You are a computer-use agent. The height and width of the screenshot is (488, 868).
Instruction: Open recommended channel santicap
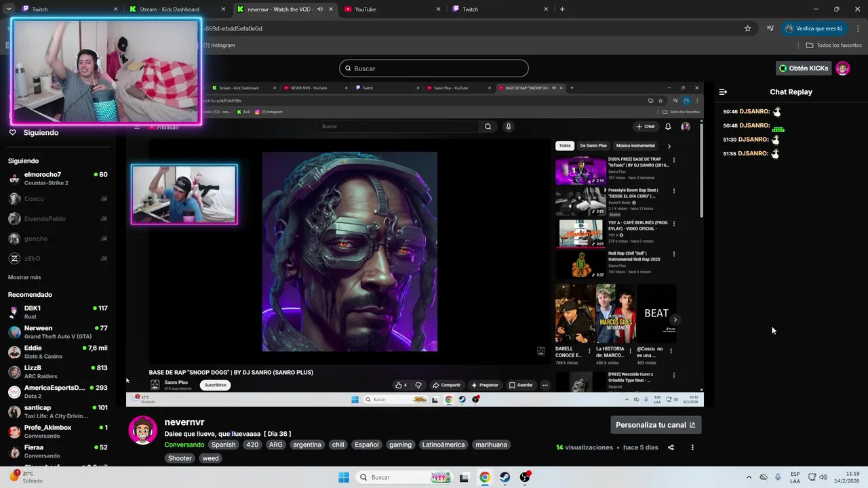(x=58, y=411)
